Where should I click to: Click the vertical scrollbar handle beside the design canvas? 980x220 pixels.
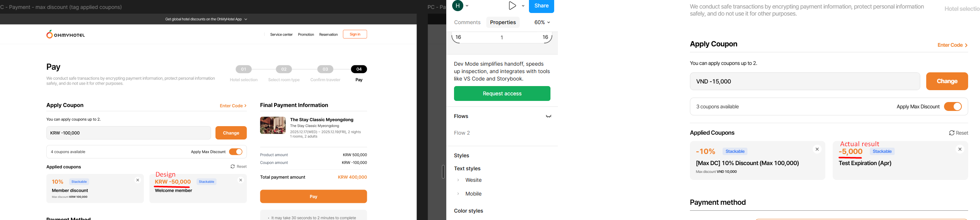click(443, 172)
